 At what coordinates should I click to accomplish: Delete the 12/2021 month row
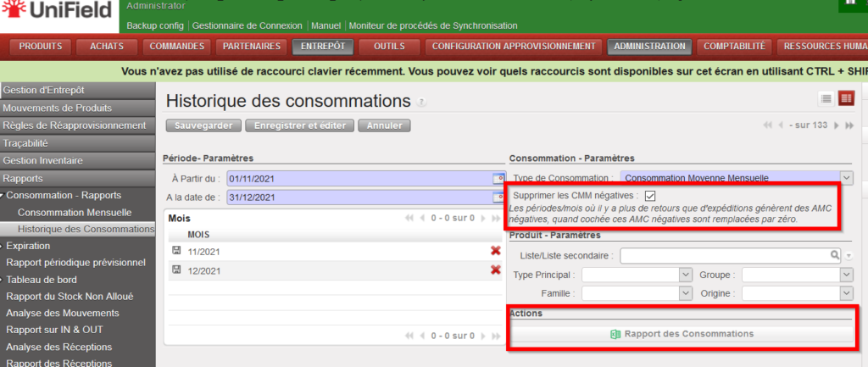(495, 270)
